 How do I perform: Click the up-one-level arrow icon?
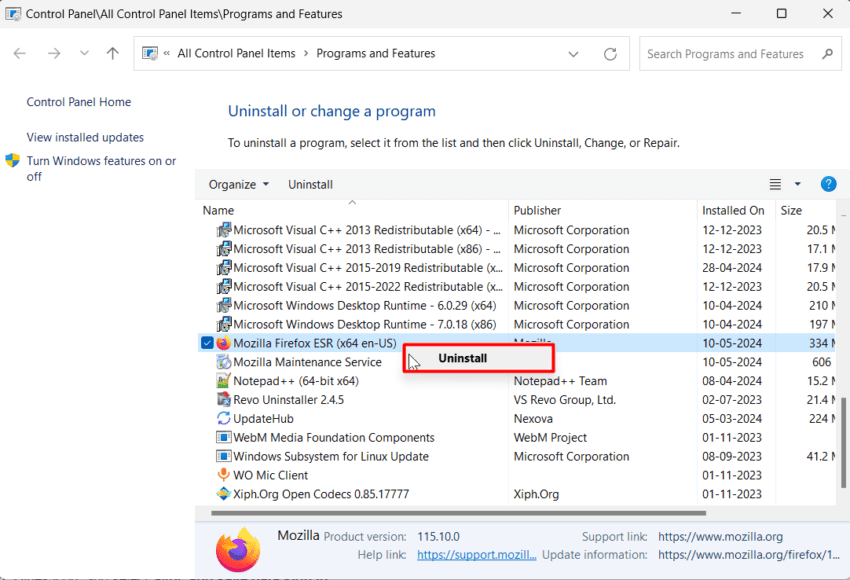112,54
